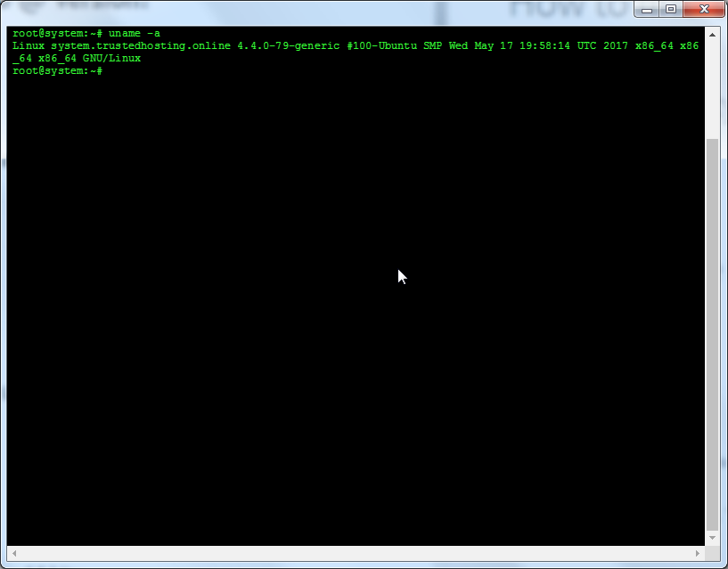Click the terminal prompt root@system

click(41, 33)
